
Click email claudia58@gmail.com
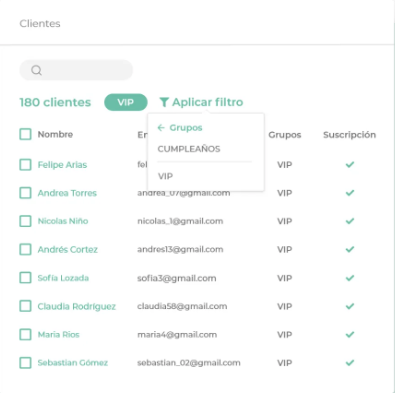[182, 306]
